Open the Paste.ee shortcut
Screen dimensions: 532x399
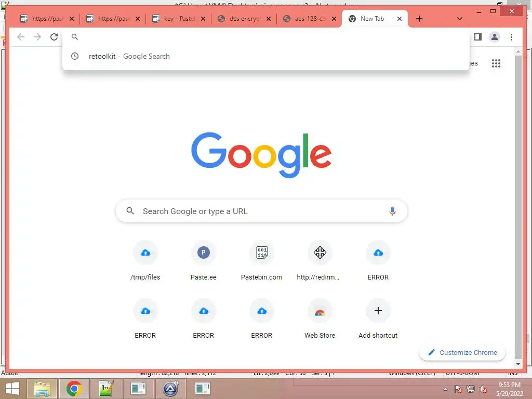(204, 261)
